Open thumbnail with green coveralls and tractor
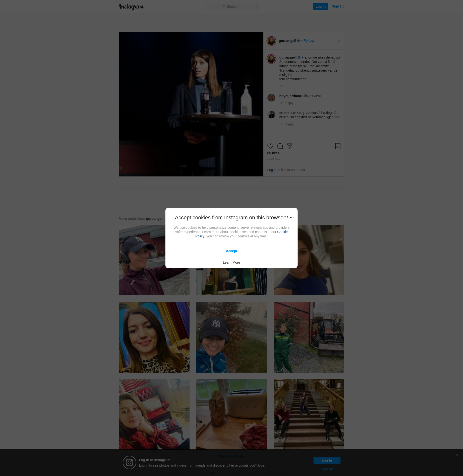Viewport: 463px width, 476px height. coord(309,337)
